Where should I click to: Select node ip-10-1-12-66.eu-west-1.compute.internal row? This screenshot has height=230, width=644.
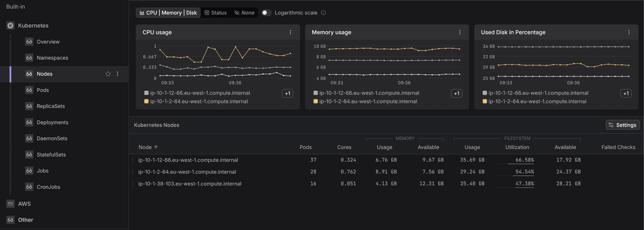click(386, 160)
